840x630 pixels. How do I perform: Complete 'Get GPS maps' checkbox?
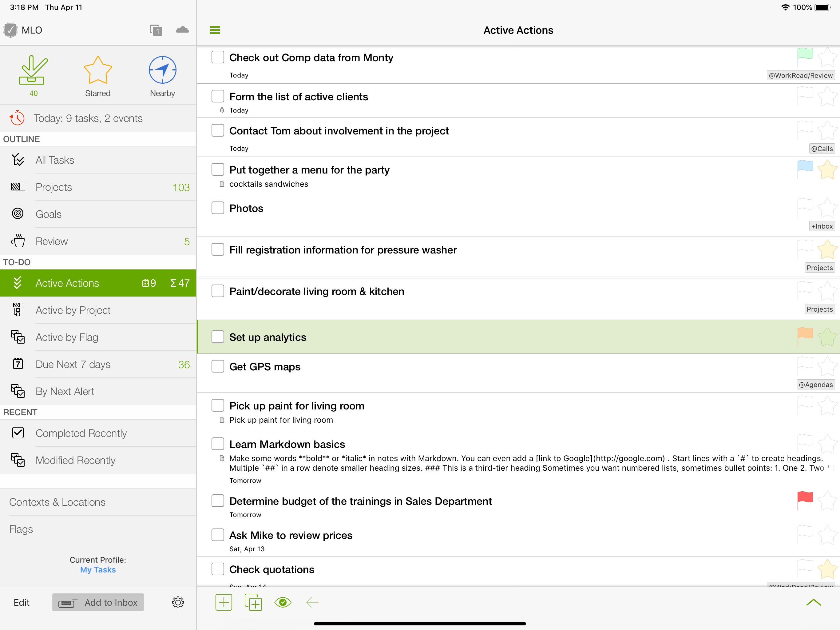(218, 366)
